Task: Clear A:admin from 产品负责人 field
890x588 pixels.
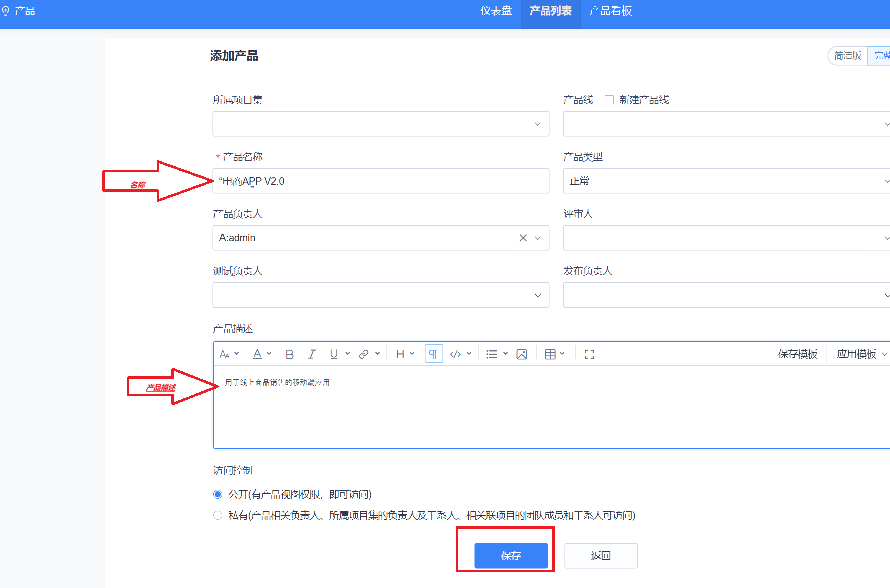Action: pos(523,238)
